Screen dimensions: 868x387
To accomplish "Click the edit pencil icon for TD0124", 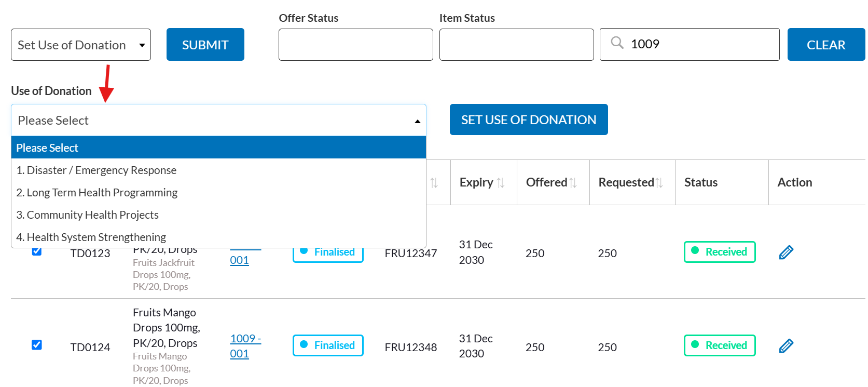I will pos(786,346).
